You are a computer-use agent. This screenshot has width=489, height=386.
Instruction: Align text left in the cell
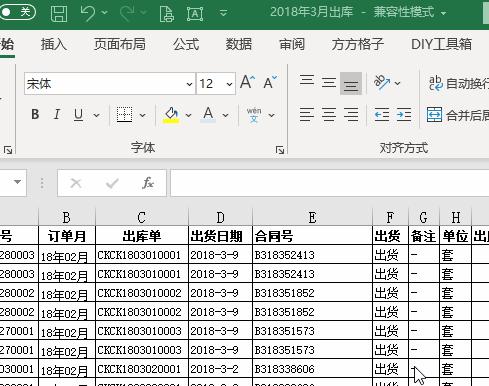pos(307,115)
